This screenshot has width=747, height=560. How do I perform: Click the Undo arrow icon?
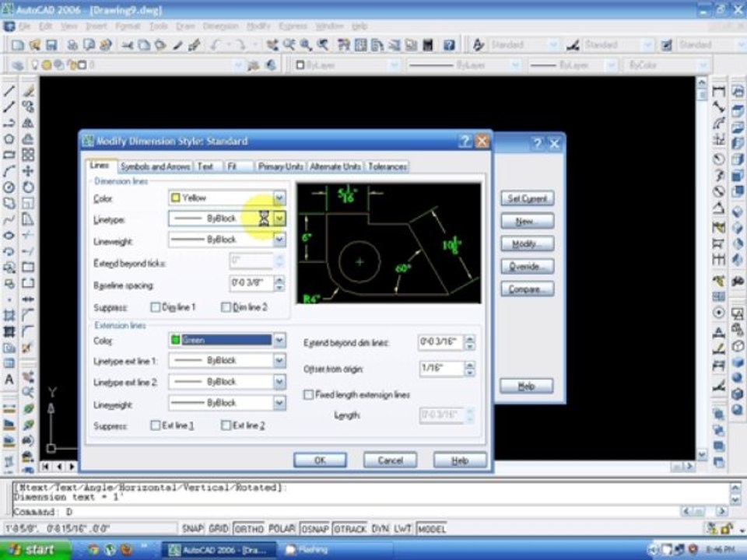[x=216, y=45]
